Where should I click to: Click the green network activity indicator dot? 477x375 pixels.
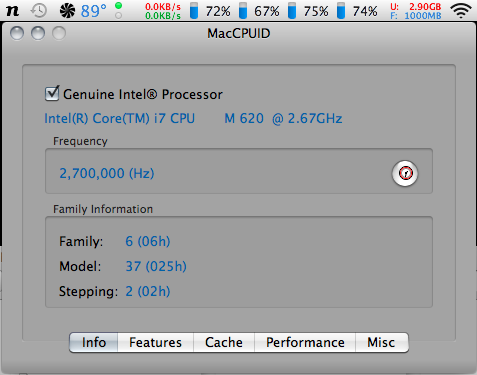pyautogui.click(x=118, y=6)
